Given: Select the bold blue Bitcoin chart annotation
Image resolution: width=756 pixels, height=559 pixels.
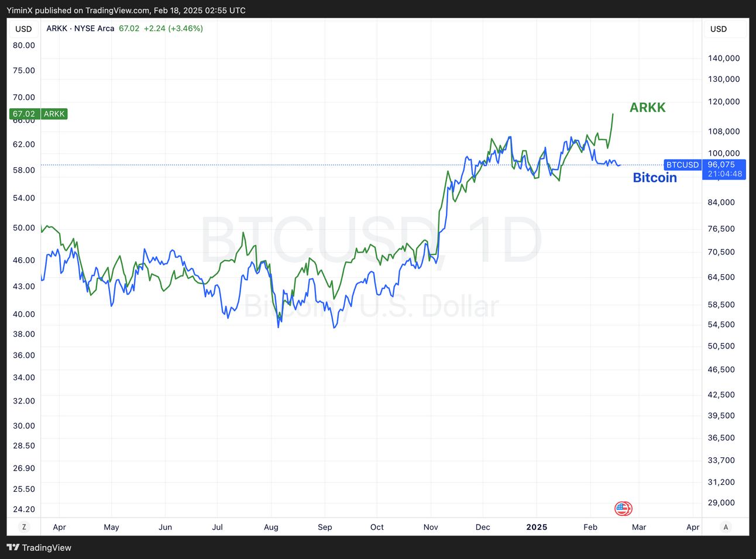Looking at the screenshot, I should (x=655, y=178).
